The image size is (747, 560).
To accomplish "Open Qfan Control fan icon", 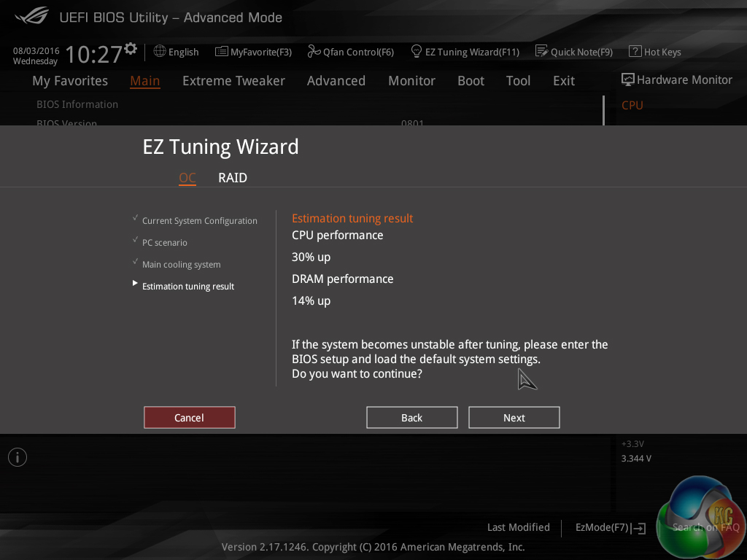I will [x=314, y=51].
